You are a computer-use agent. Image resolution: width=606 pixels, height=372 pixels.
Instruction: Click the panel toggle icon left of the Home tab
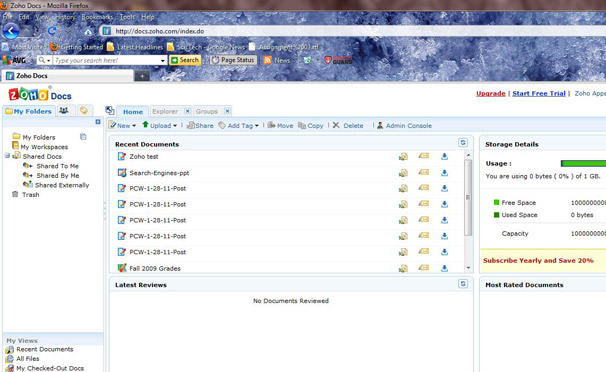(x=110, y=111)
